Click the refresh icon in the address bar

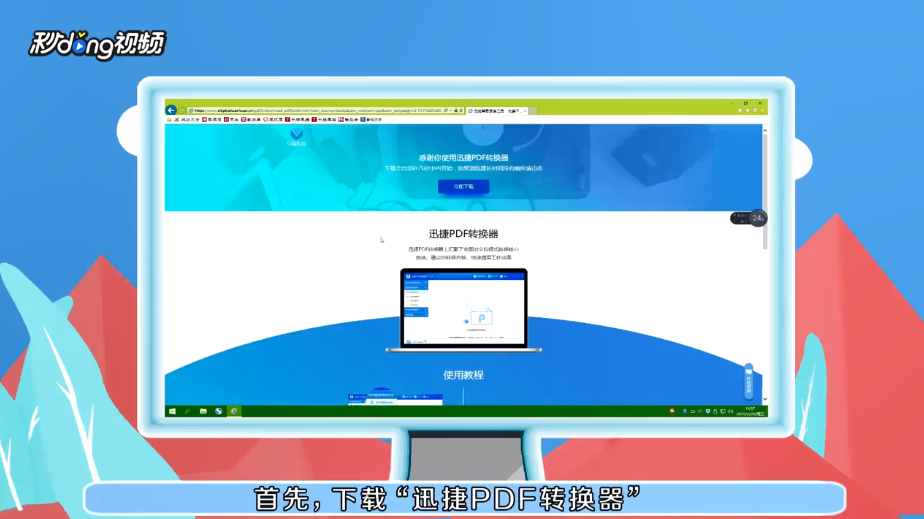point(461,110)
